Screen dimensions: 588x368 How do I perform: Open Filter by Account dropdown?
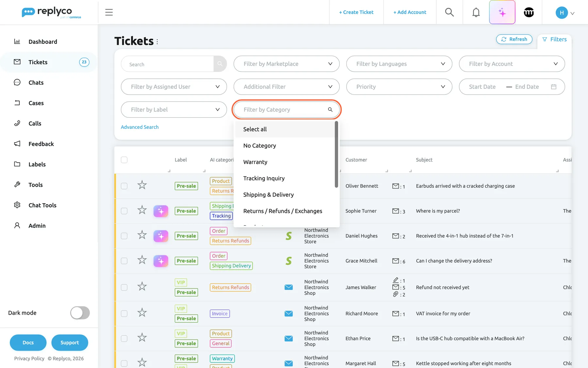tap(512, 64)
